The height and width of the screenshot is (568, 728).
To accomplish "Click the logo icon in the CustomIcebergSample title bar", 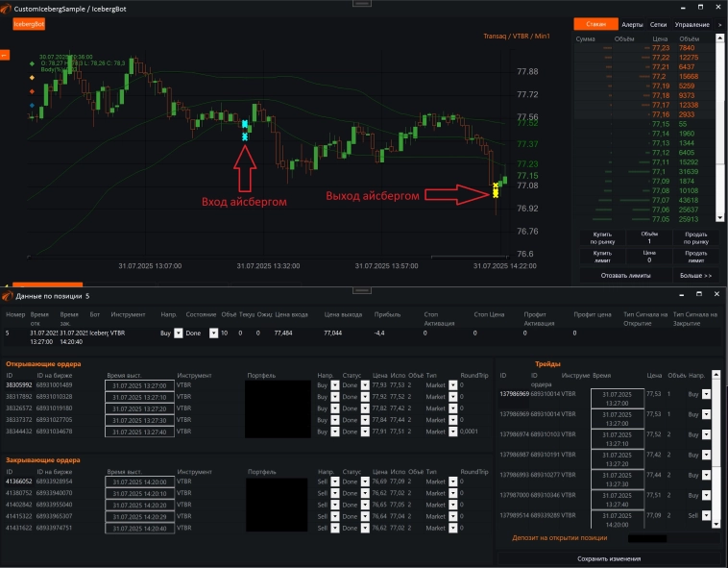I will point(6,9).
